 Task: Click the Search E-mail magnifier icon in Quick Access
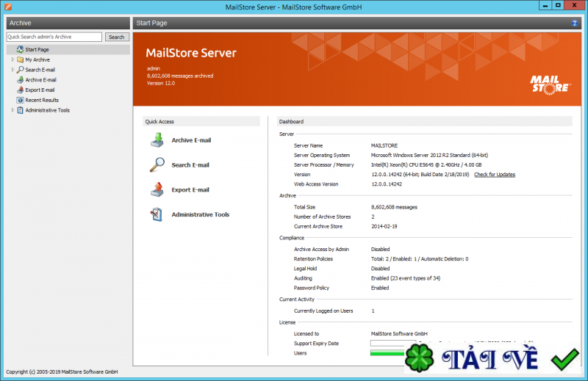click(x=157, y=165)
